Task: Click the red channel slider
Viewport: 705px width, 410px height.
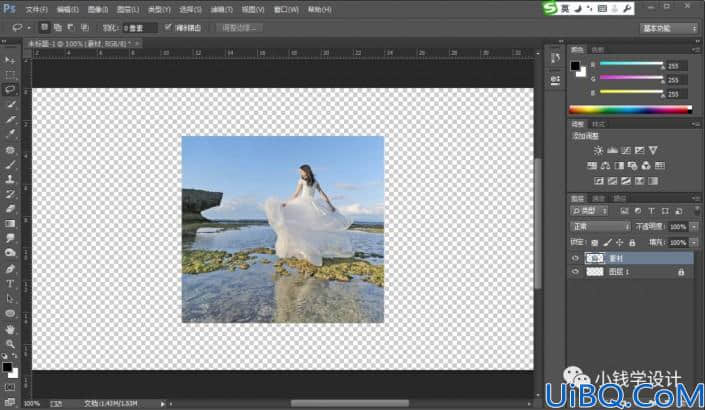Action: [x=631, y=64]
